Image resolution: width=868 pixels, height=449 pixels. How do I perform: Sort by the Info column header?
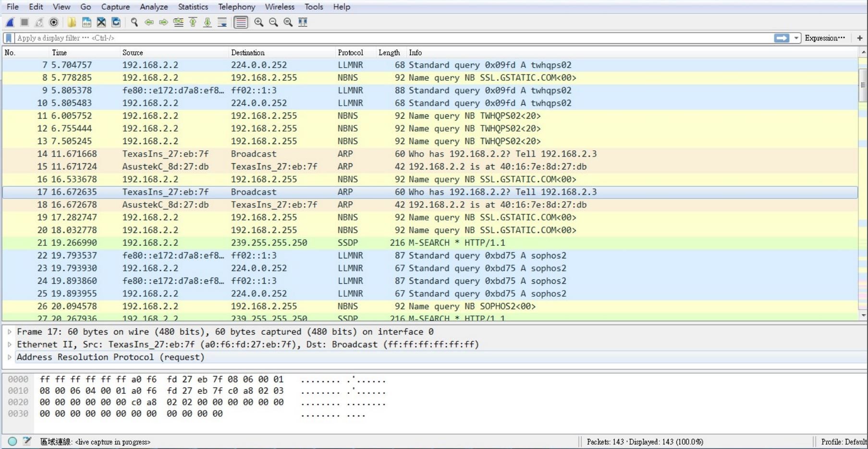point(632,52)
